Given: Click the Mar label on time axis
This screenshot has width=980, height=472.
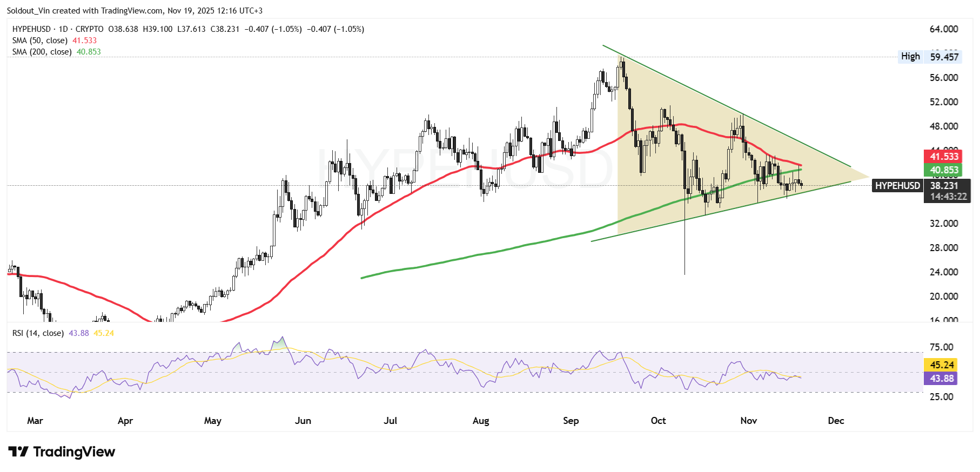Looking at the screenshot, I should tap(35, 421).
